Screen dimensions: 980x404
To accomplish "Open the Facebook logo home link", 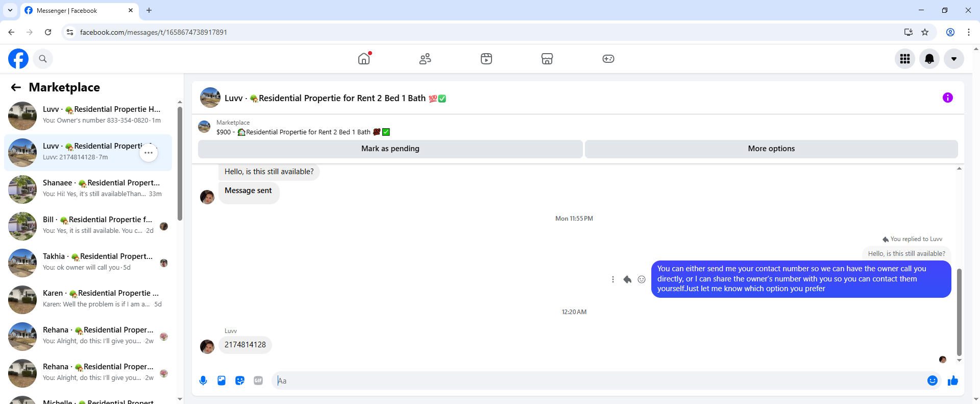I will point(18,59).
